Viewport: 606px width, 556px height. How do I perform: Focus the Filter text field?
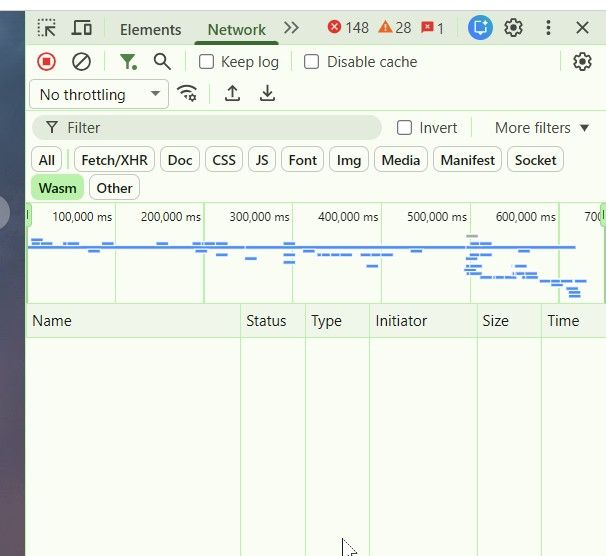click(x=207, y=128)
